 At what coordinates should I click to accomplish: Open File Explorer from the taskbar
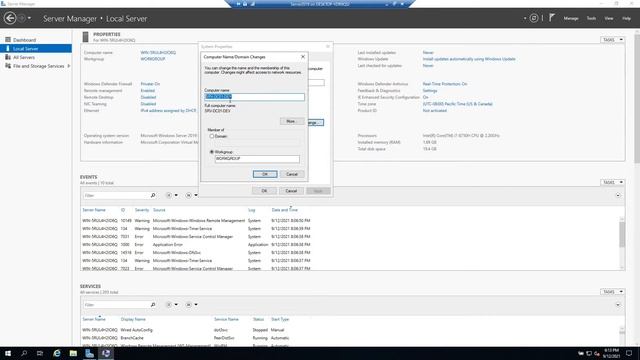point(73,353)
